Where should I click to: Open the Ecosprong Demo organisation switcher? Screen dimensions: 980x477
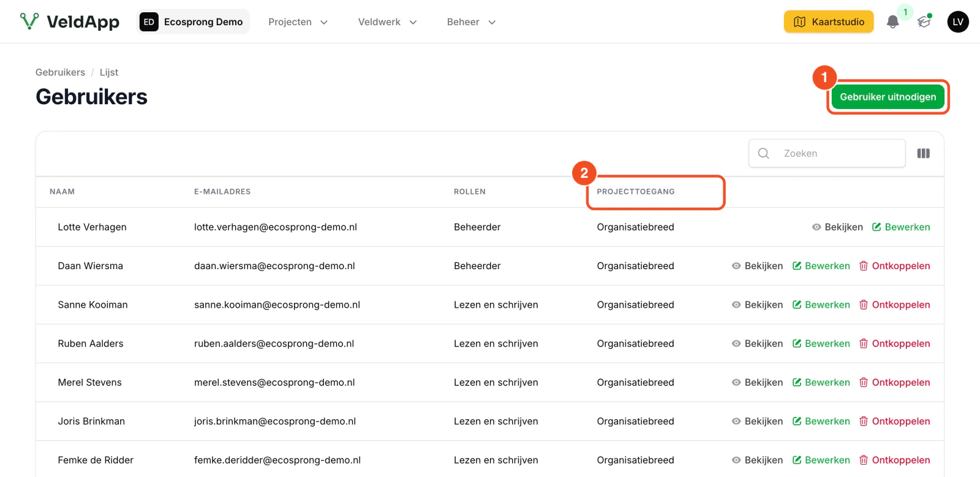[193, 22]
